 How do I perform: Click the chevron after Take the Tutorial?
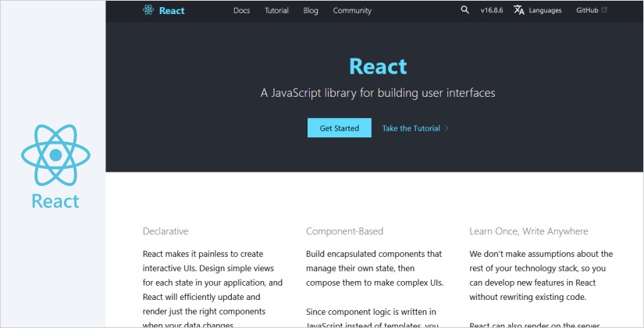[447, 128]
